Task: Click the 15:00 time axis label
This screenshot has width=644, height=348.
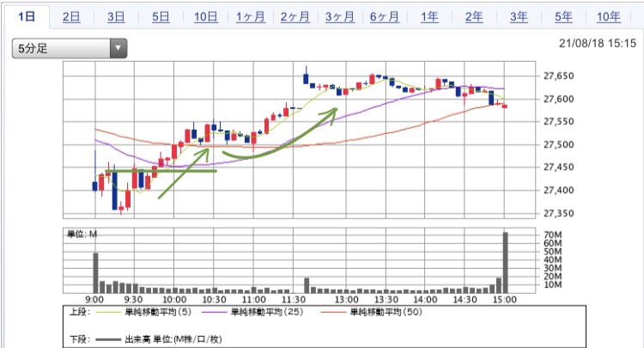Action: click(505, 300)
